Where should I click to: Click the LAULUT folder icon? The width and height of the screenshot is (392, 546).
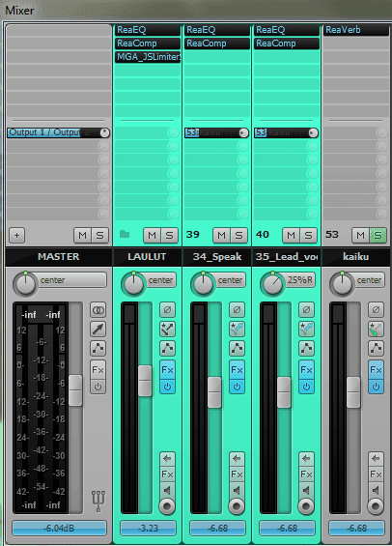(x=125, y=234)
